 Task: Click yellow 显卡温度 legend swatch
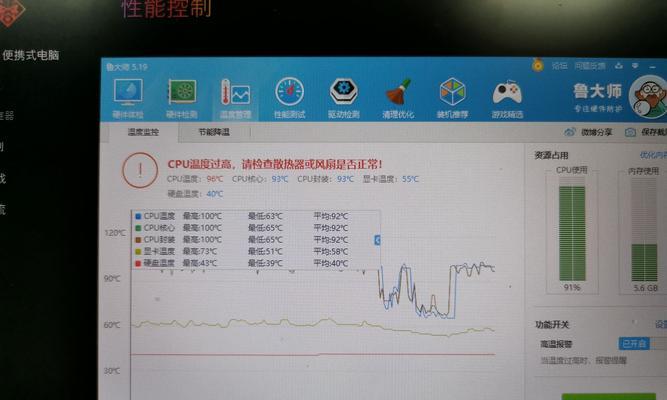point(138,252)
